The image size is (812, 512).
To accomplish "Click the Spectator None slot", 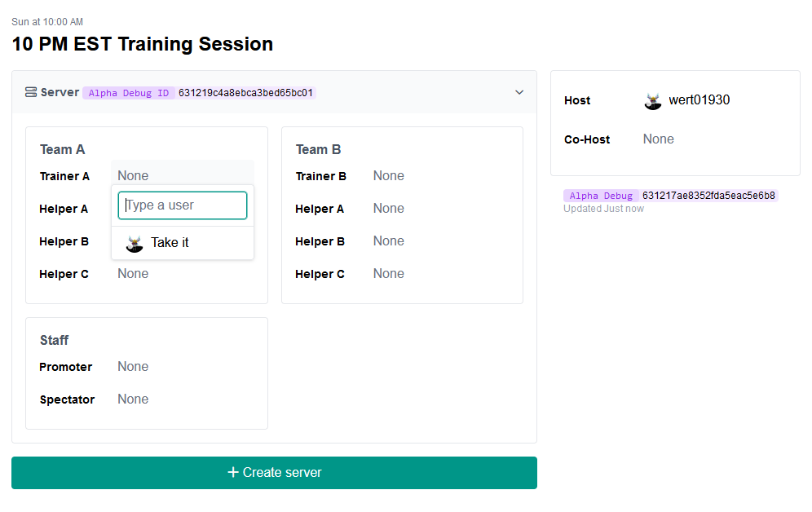I will click(132, 399).
